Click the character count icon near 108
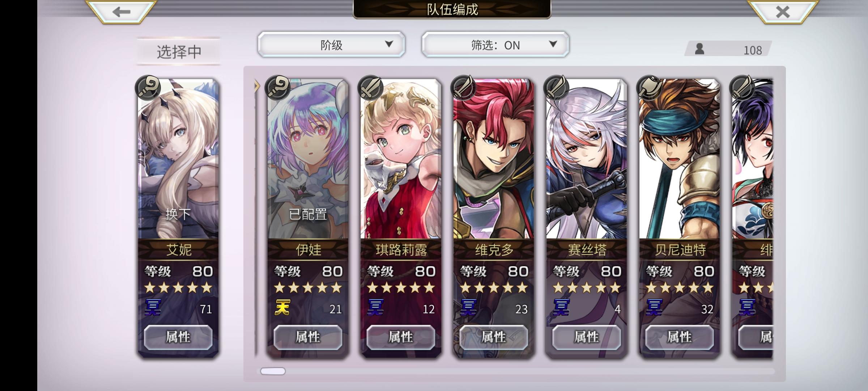 (699, 49)
